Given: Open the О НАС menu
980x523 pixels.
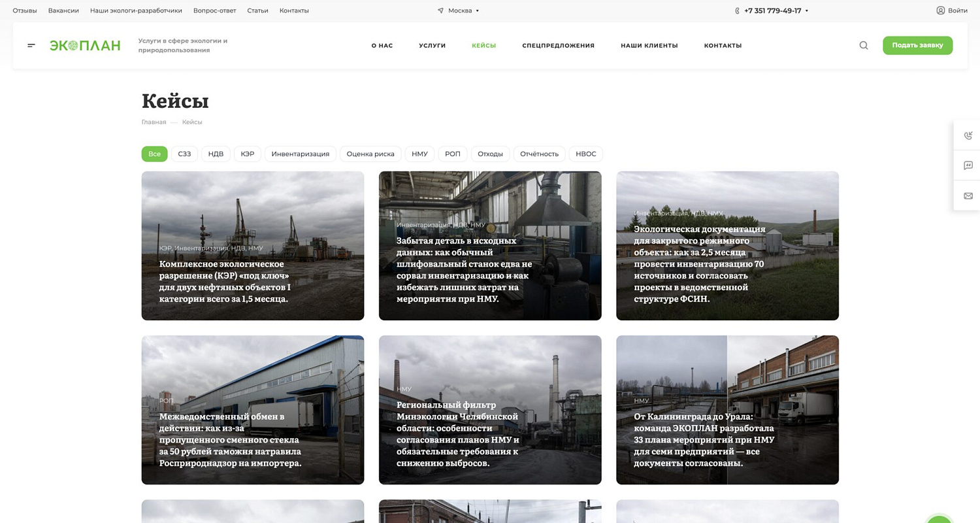Looking at the screenshot, I should pyautogui.click(x=382, y=46).
